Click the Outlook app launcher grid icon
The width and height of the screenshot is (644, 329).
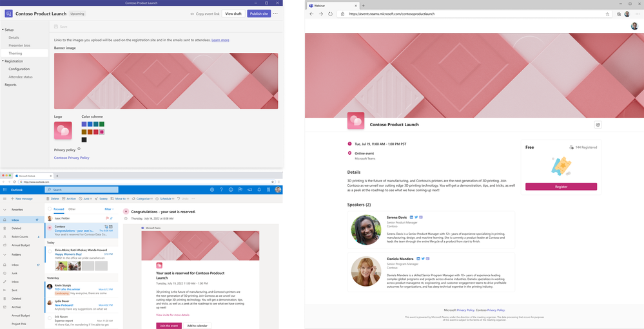[5, 190]
